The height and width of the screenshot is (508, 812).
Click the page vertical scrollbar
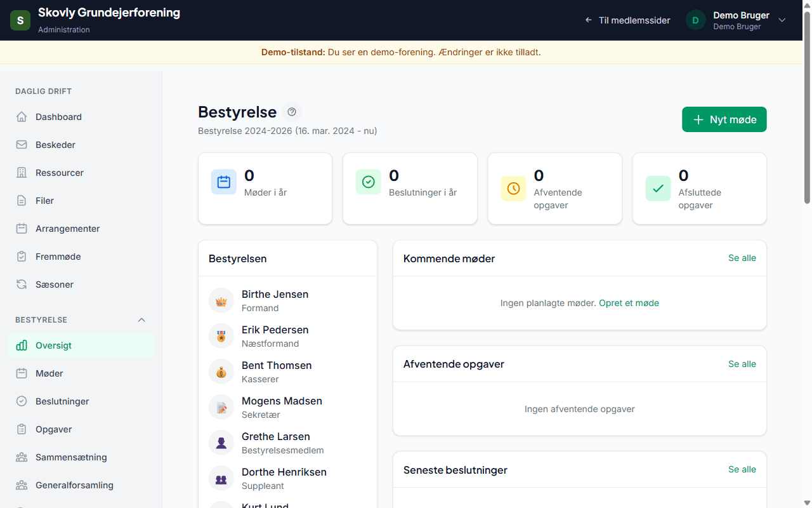pyautogui.click(x=807, y=108)
